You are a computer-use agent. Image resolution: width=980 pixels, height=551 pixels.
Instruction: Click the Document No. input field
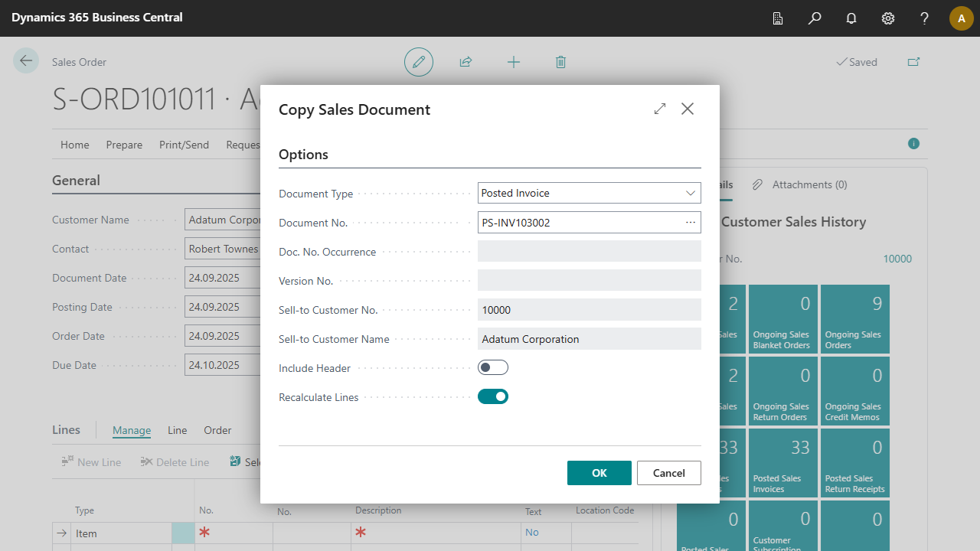pos(578,223)
